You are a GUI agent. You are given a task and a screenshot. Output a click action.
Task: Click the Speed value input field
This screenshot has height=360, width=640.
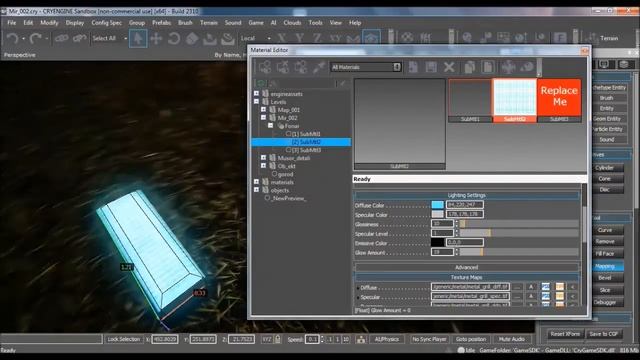(x=312, y=339)
